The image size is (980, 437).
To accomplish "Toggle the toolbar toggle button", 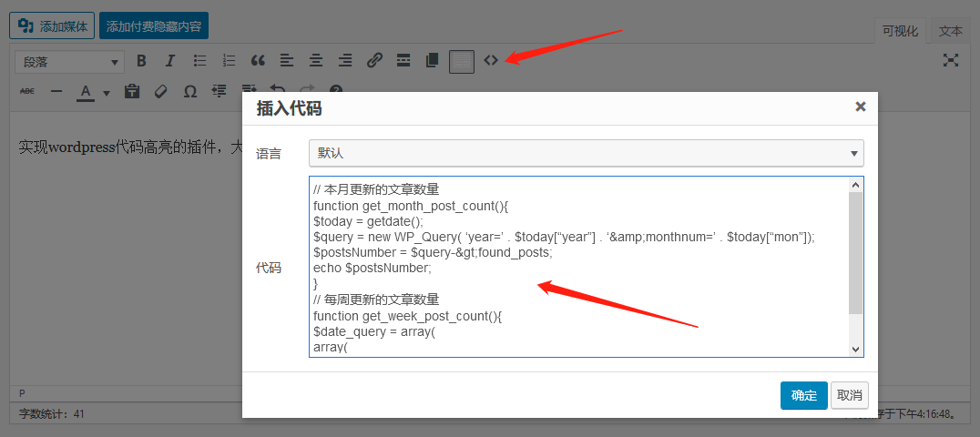I will [462, 61].
